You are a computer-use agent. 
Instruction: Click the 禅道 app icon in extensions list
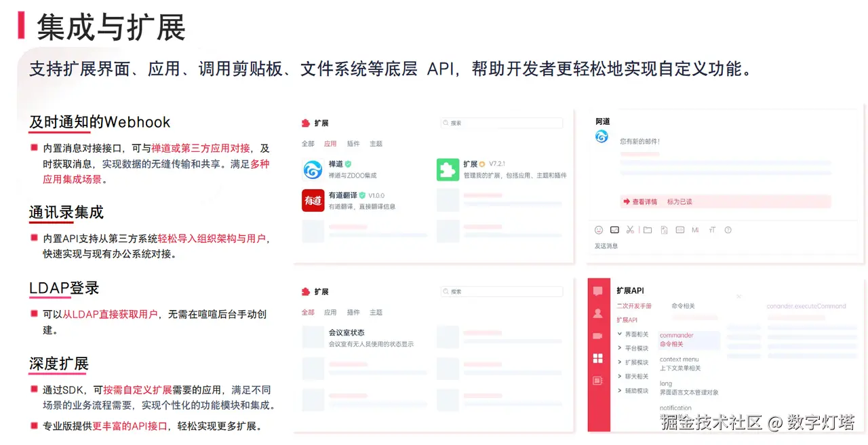(x=313, y=170)
